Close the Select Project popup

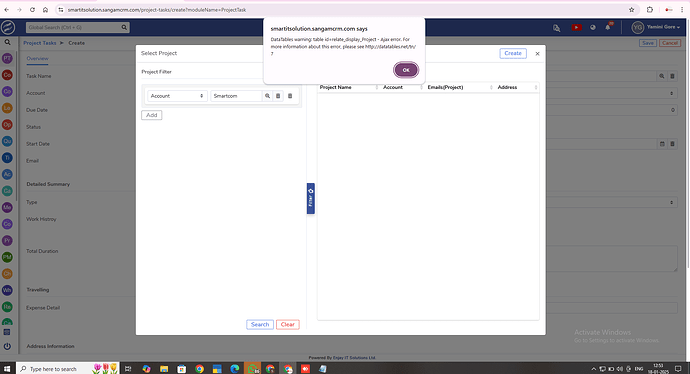[x=537, y=54]
